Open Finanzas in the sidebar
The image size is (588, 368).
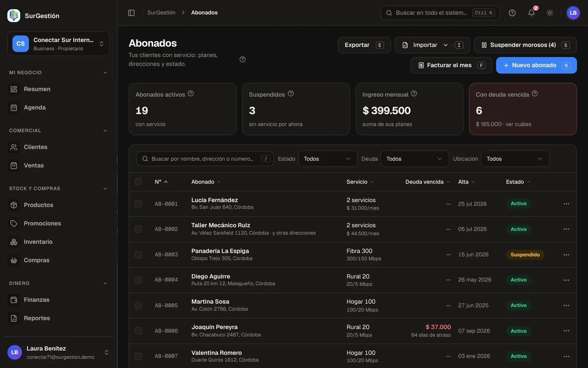[x=58, y=300]
